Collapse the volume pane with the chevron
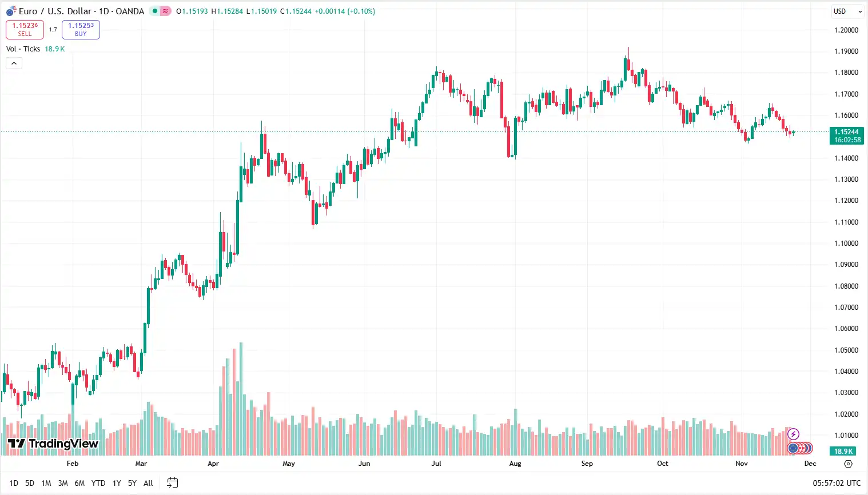868x495 pixels. click(x=14, y=63)
